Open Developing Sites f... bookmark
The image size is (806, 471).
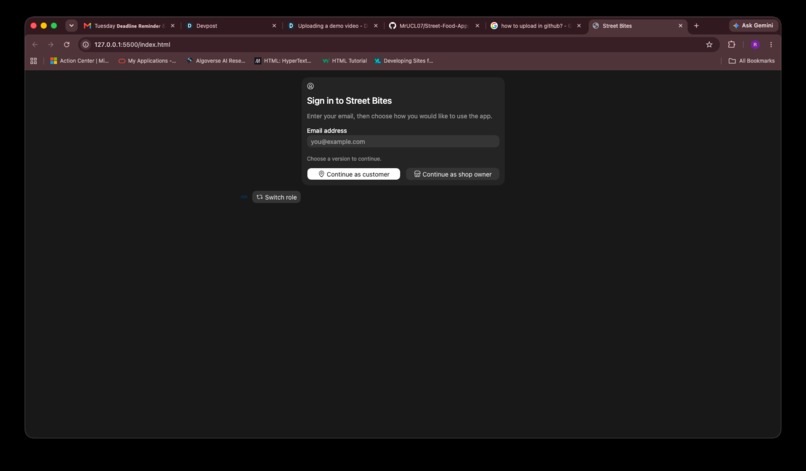point(404,61)
